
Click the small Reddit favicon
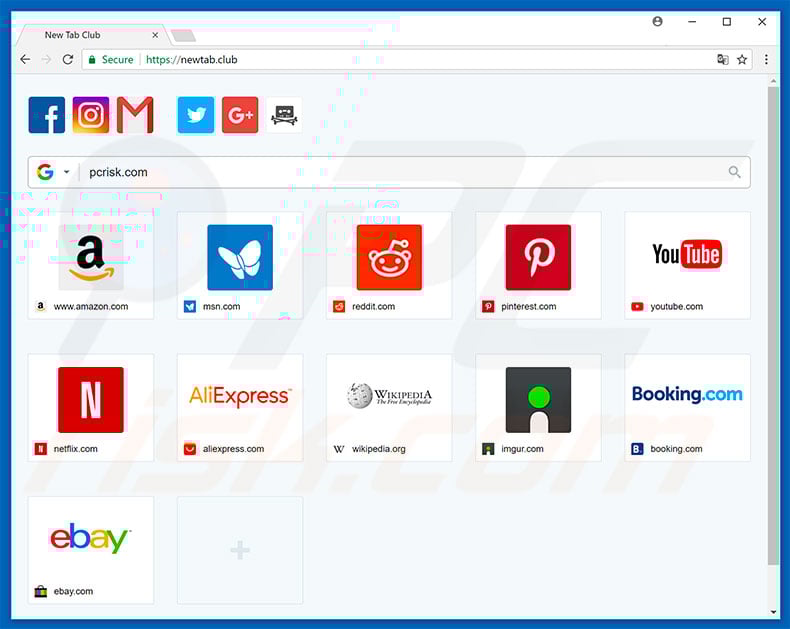point(339,306)
